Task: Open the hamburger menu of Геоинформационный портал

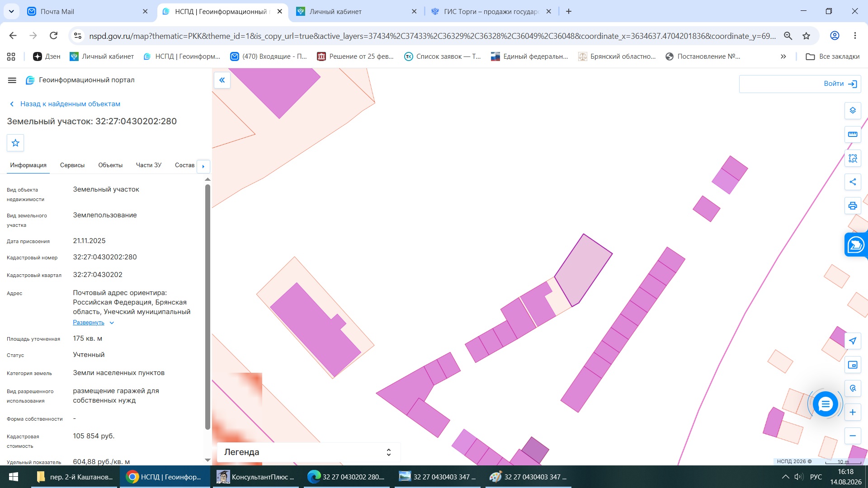Action: [12, 80]
